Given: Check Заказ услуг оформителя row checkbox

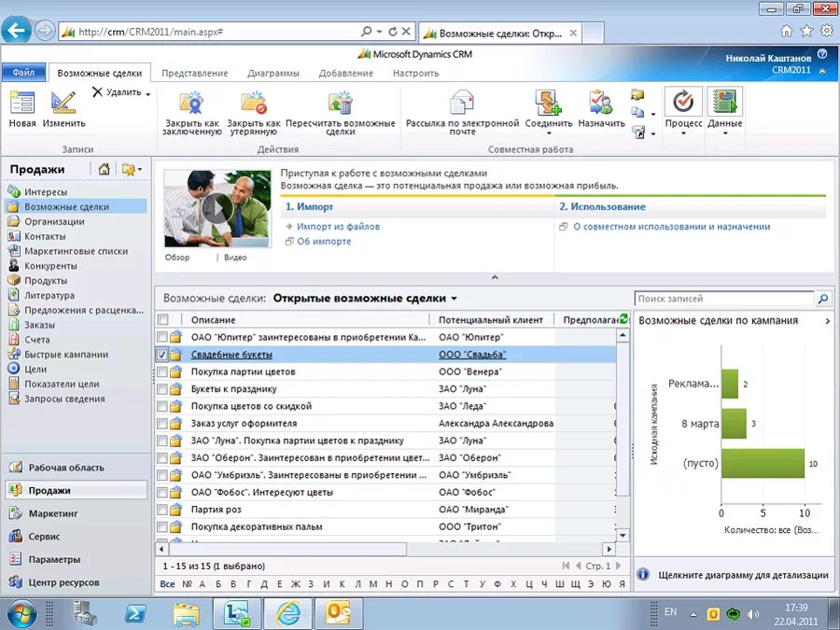Looking at the screenshot, I should [x=162, y=423].
